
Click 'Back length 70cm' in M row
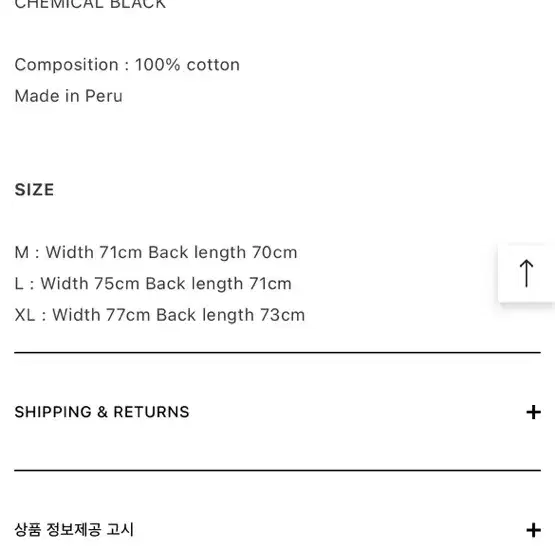click(223, 252)
